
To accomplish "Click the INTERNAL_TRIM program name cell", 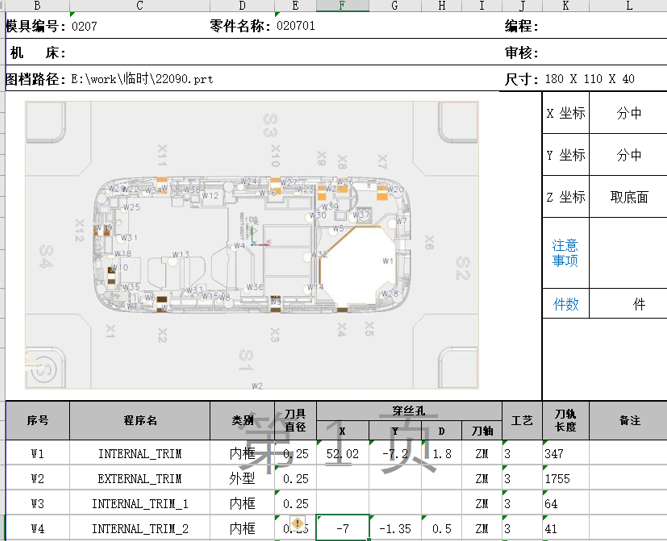I will [140, 453].
